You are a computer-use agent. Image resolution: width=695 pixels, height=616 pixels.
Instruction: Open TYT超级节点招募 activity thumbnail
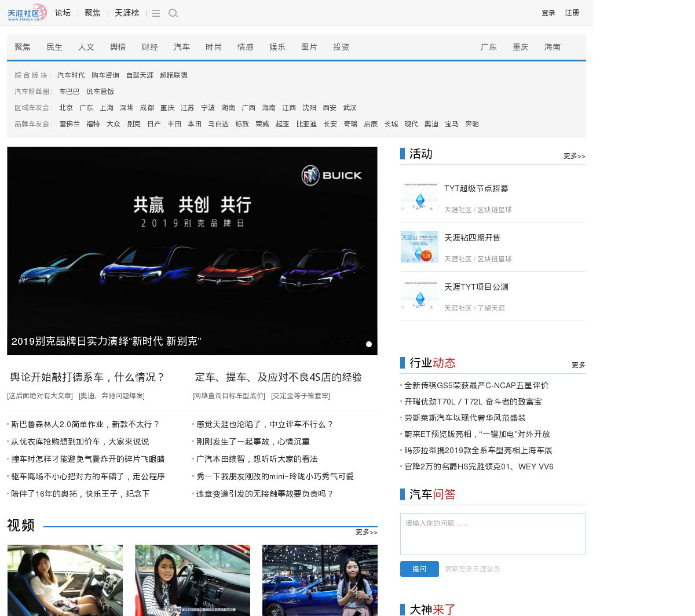(419, 198)
